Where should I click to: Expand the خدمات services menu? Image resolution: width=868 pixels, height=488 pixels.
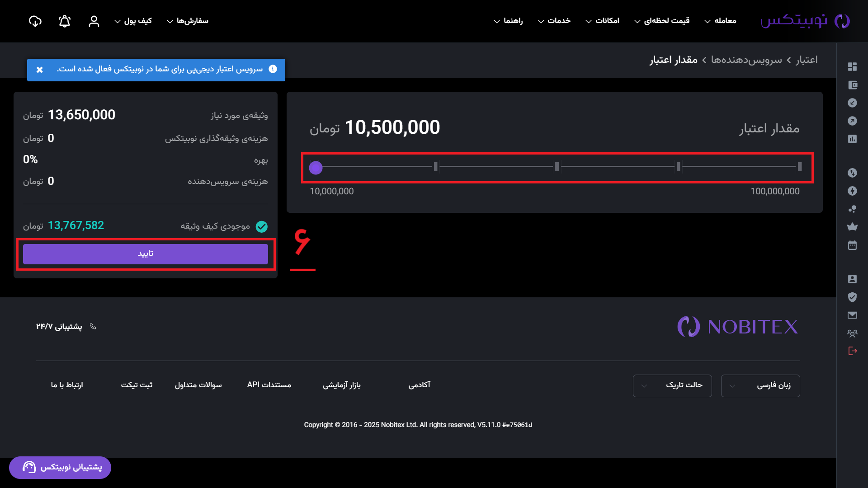554,21
